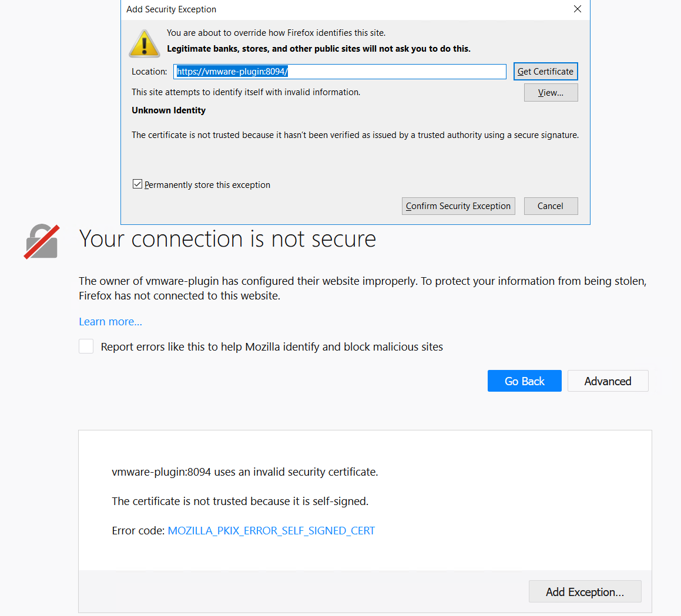
Task: Click the 'Location:' field label
Action: [x=149, y=72]
